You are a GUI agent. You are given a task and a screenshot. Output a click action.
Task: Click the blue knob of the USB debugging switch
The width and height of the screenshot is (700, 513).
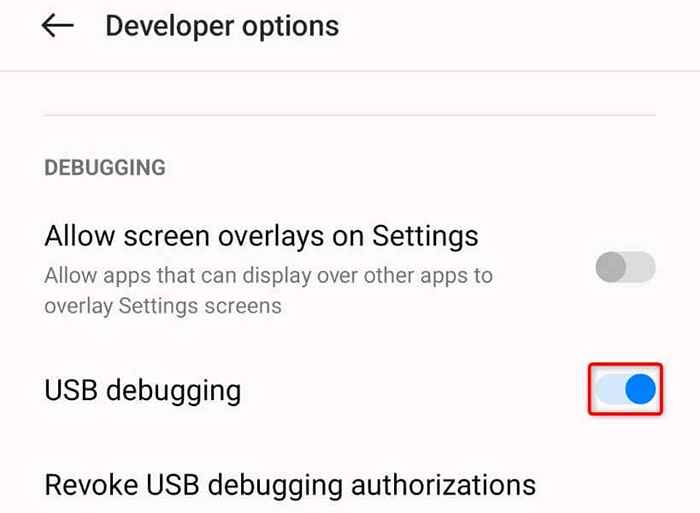point(641,389)
